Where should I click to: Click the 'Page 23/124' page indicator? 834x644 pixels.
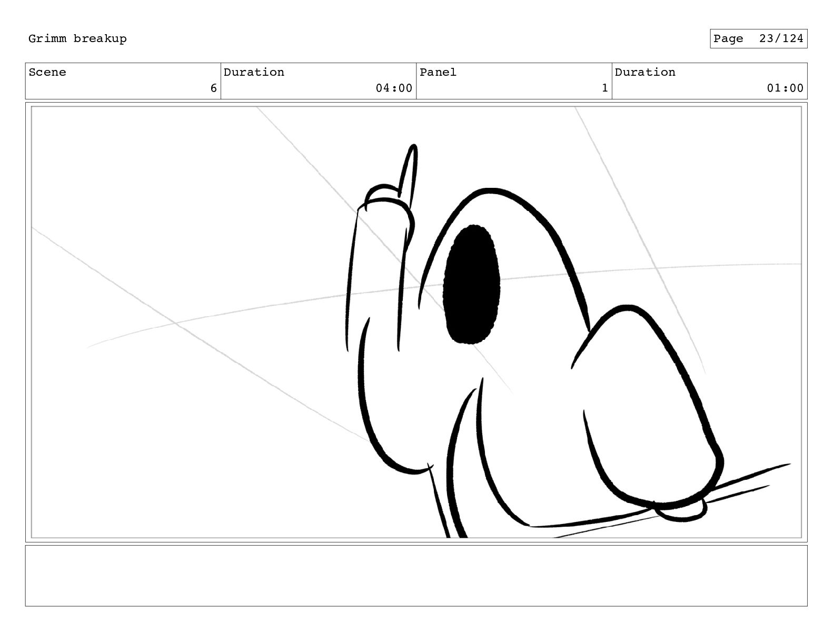758,39
